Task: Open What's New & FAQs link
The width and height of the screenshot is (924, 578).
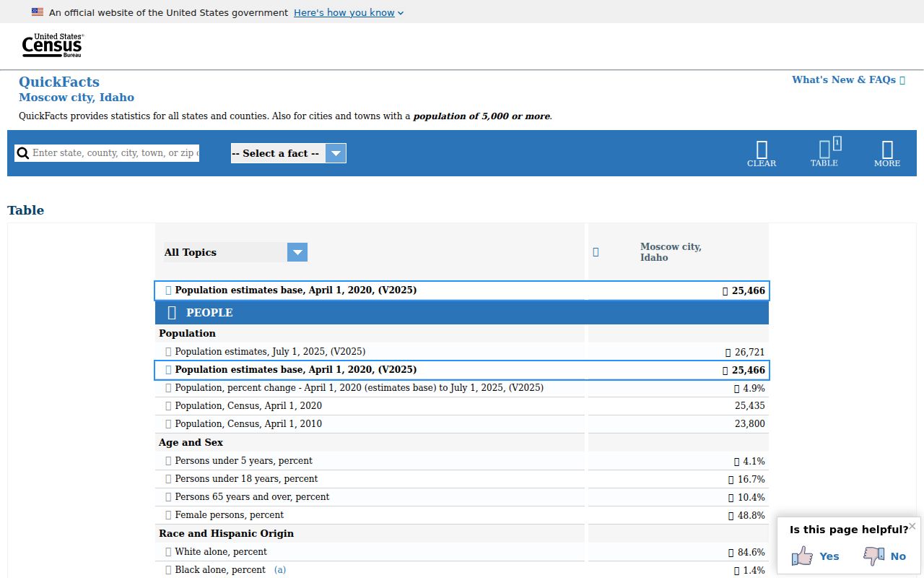Action: [848, 79]
